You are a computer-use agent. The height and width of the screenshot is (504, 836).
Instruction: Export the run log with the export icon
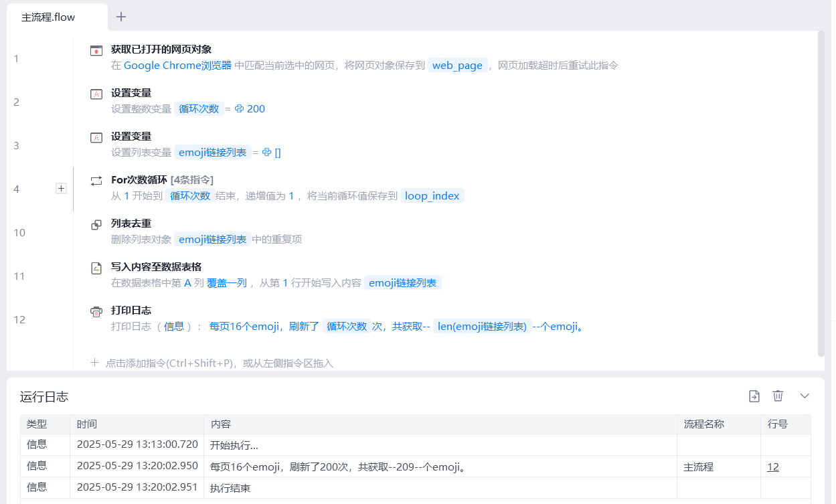[754, 396]
